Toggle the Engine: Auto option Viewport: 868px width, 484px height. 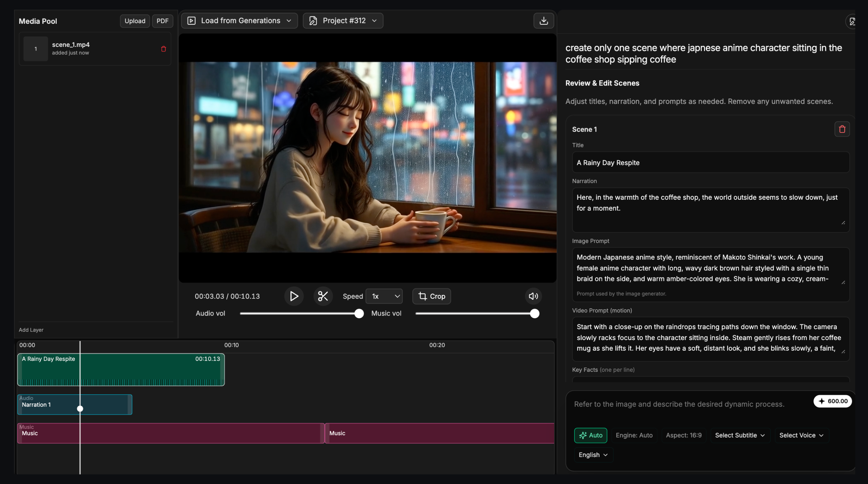[634, 435]
